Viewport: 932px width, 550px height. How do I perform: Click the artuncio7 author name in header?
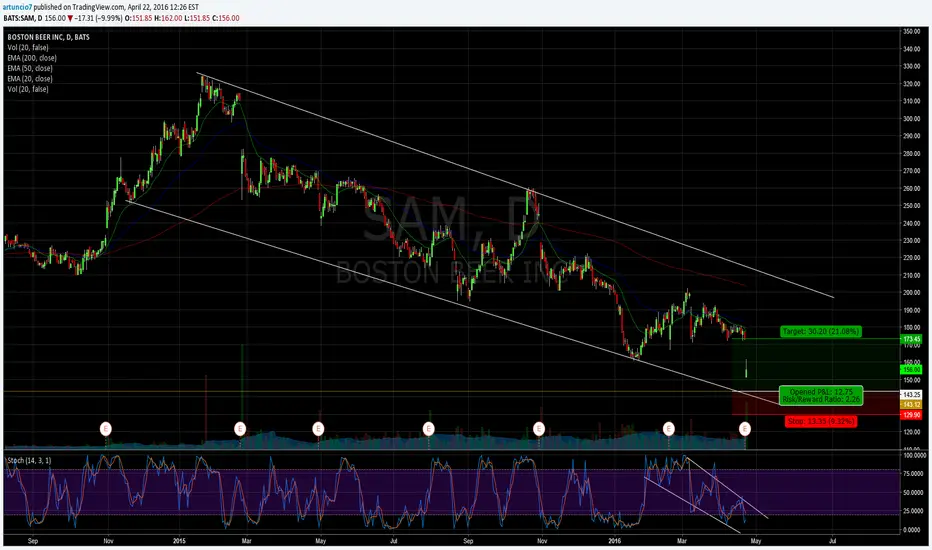[x=17, y=7]
